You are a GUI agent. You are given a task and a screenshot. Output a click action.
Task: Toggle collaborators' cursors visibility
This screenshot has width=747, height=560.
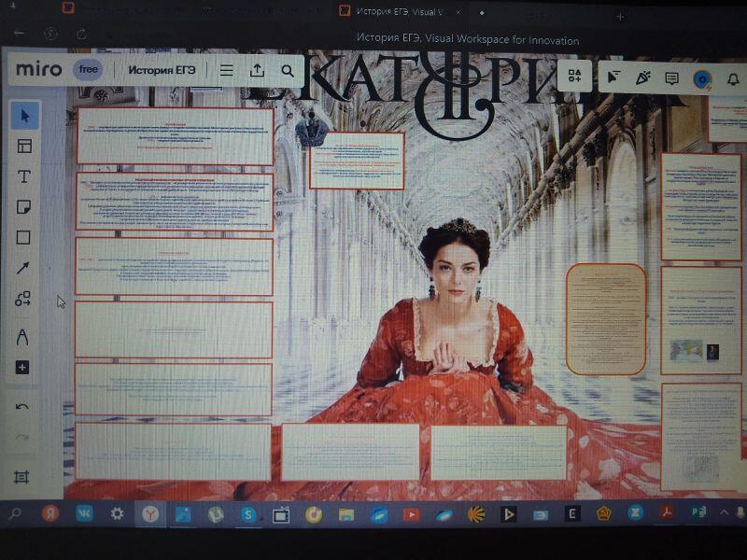613,77
